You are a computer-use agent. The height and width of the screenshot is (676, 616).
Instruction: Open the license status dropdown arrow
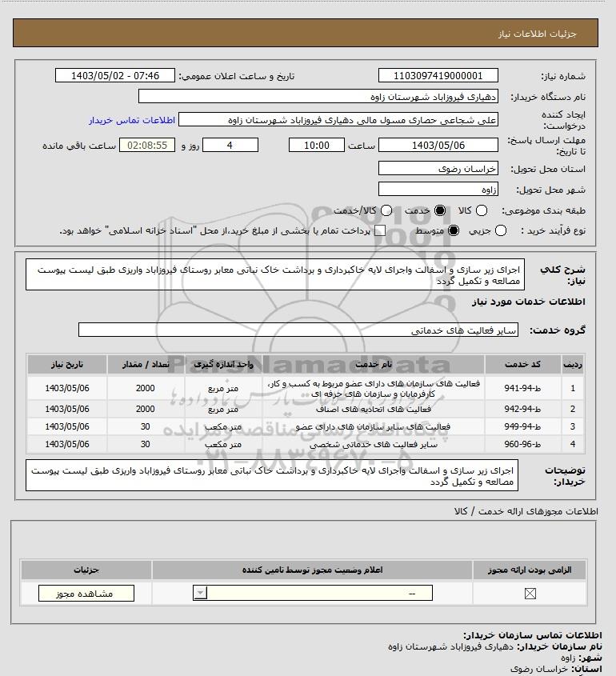tap(200, 593)
